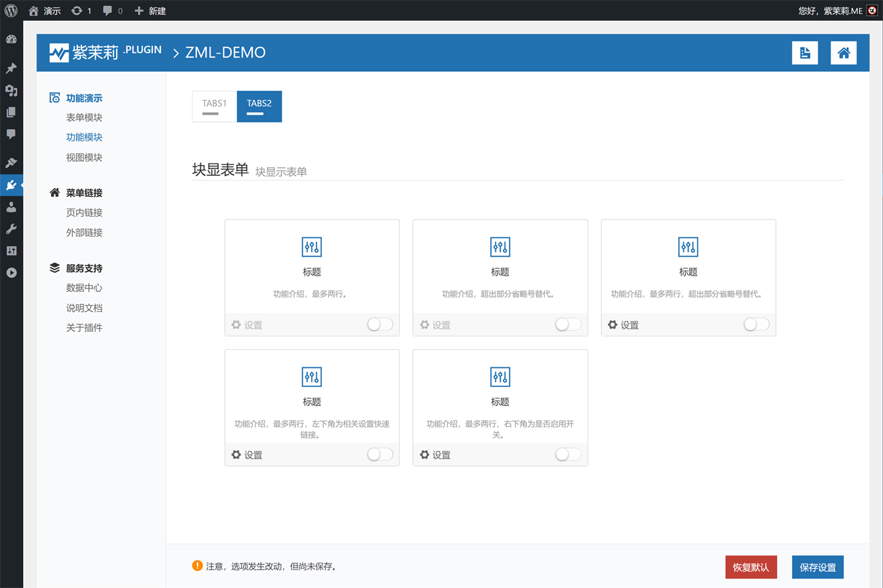The width and height of the screenshot is (883, 588).
Task: Open 外部链接 menu item
Action: [84, 232]
